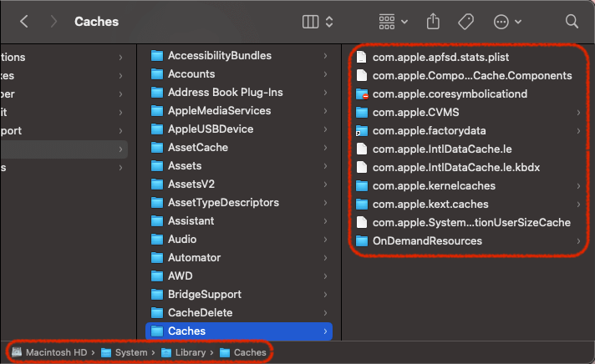
Task: Open the com.apple.kernelcaches folder
Action: [434, 186]
